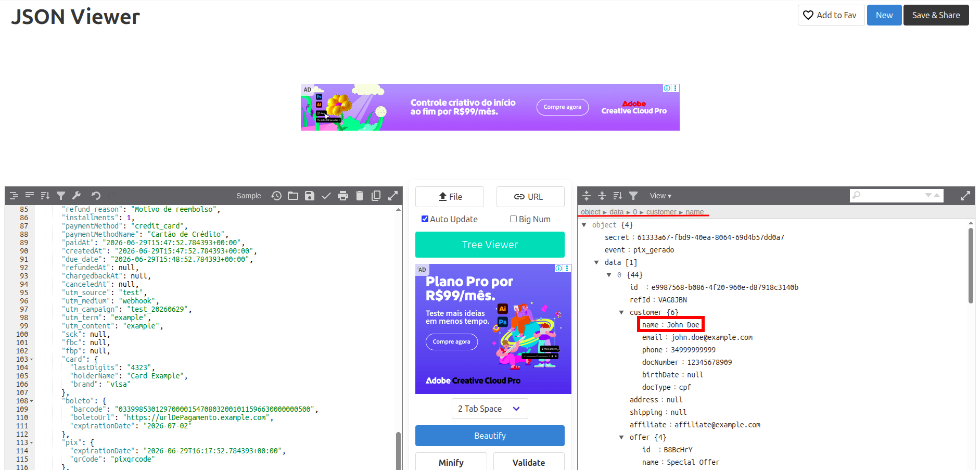Click the URL load button
980x470 pixels.
530,197
